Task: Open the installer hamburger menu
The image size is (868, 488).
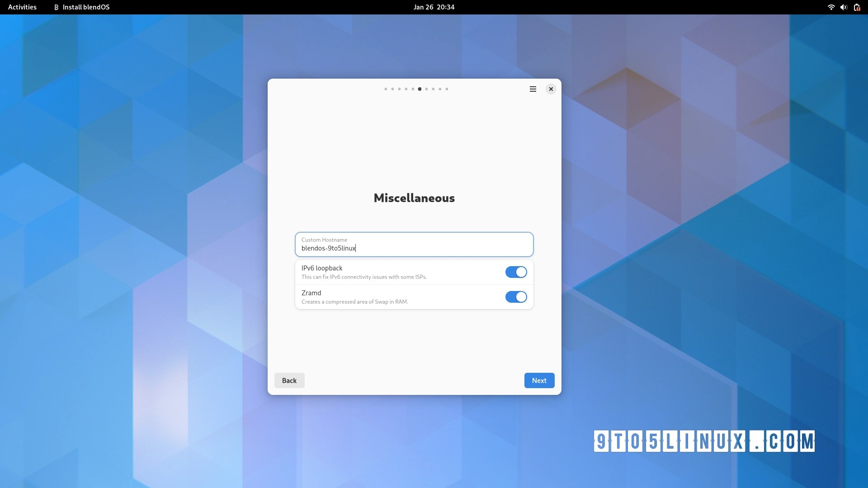Action: pos(533,89)
